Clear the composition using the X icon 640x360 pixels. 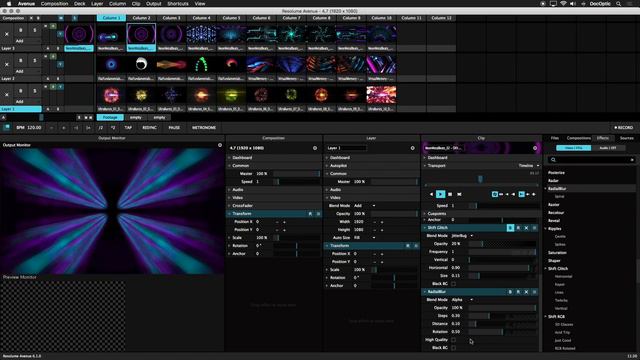(x=31, y=18)
